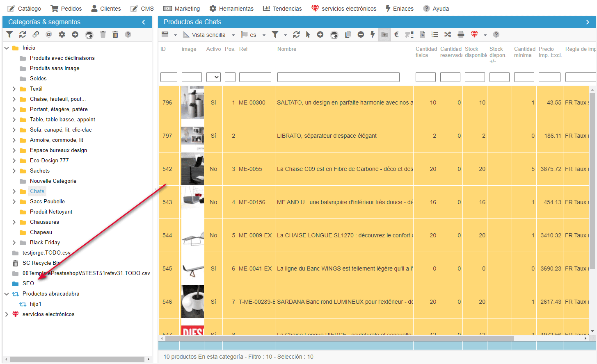Click the lightning bolt icon in the products toolbar
597x364 pixels.
tap(373, 35)
